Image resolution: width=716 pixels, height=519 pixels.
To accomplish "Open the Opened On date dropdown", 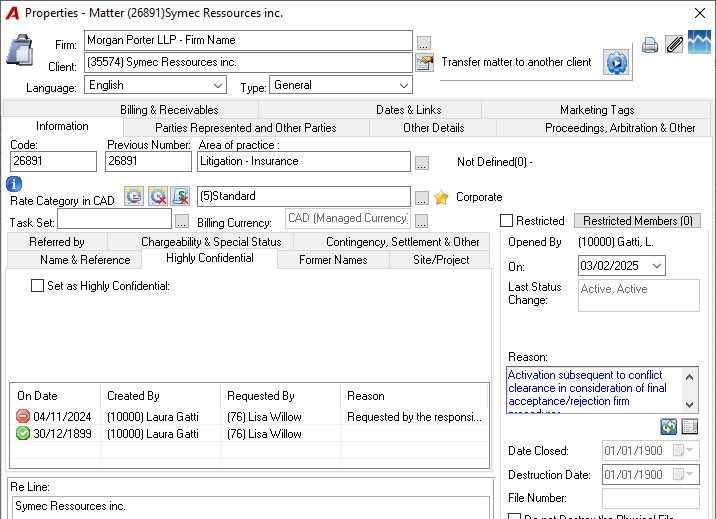I will tap(657, 266).
